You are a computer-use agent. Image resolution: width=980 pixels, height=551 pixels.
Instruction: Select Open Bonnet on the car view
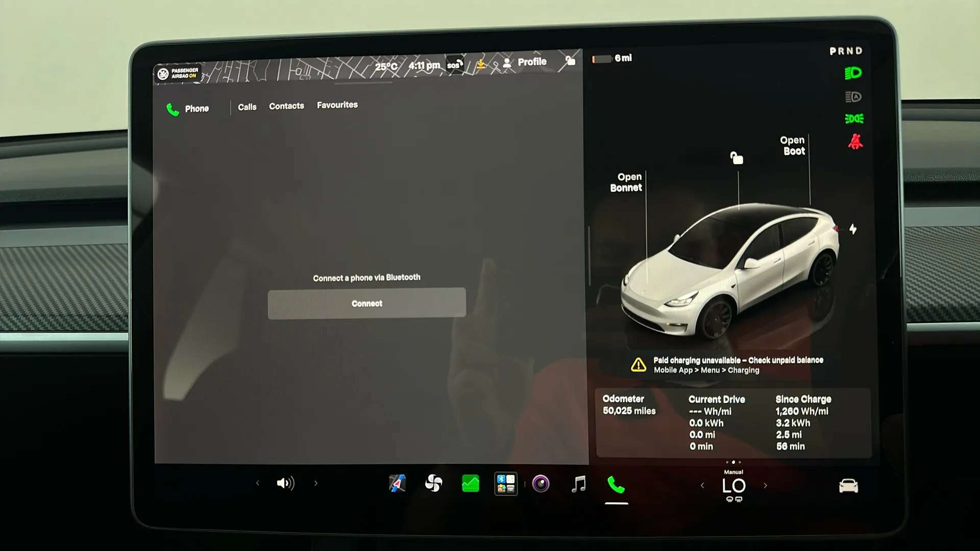(627, 182)
